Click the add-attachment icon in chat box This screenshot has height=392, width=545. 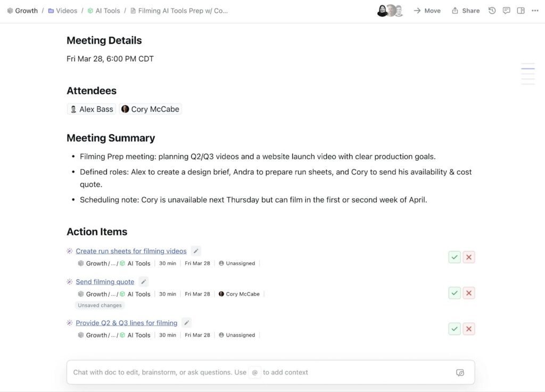coord(460,373)
